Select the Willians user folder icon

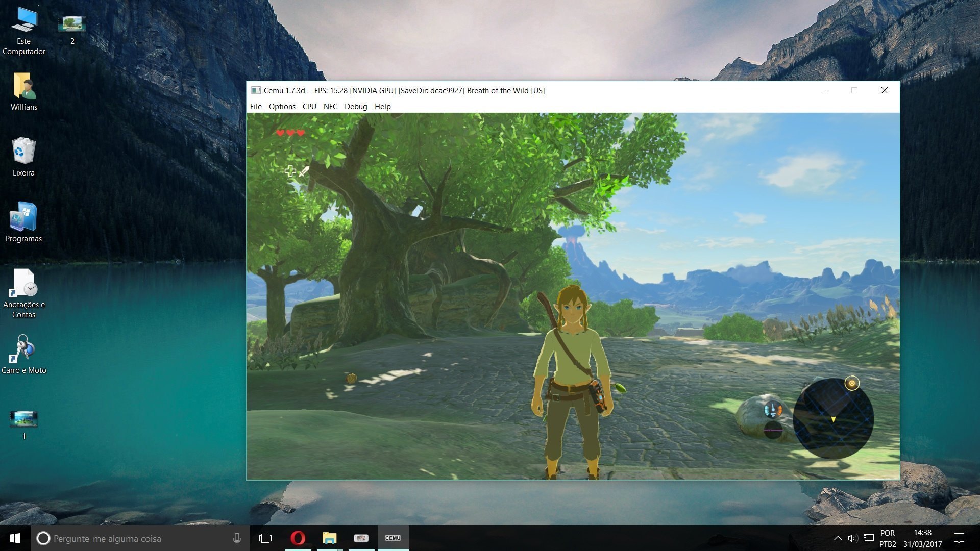[23, 92]
